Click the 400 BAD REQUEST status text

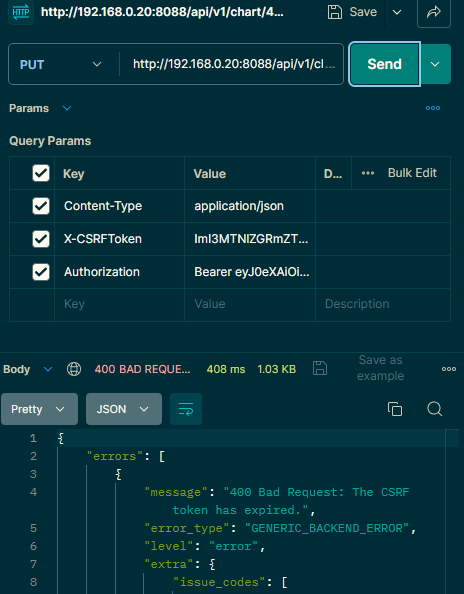point(142,369)
